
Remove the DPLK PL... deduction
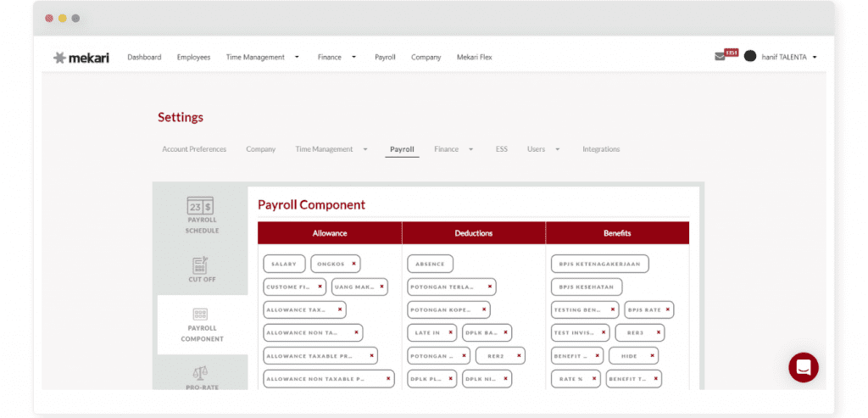[450, 379]
